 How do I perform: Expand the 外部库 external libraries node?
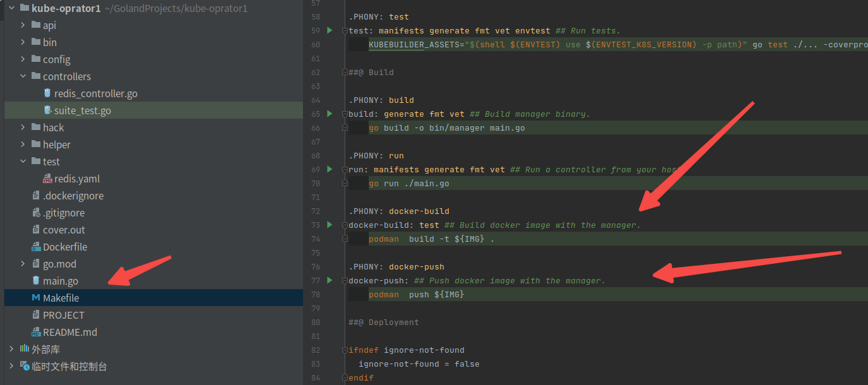[12, 349]
